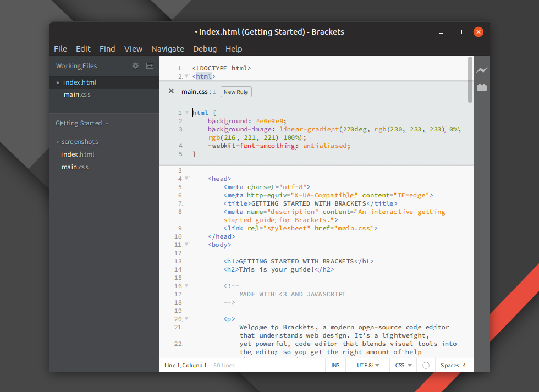Click the Working Files gear icon
Viewport: 539px width, 392px height.
(135, 65)
